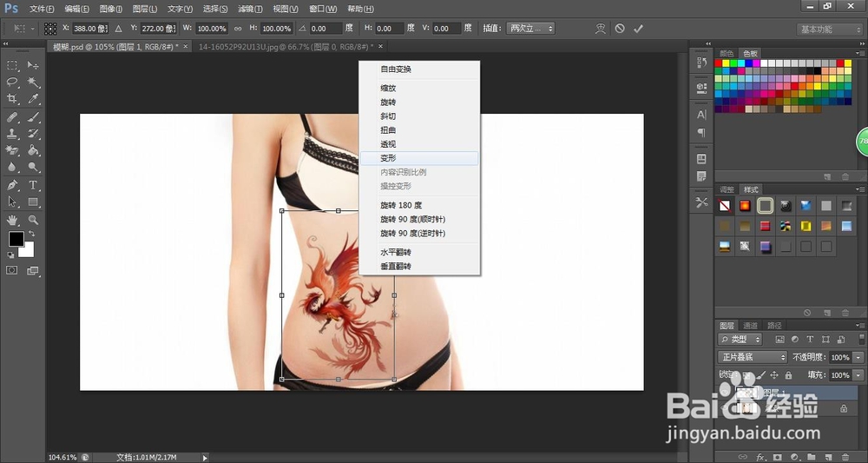Open the 滤镜(T) menu
This screenshot has height=463, width=868.
click(250, 9)
